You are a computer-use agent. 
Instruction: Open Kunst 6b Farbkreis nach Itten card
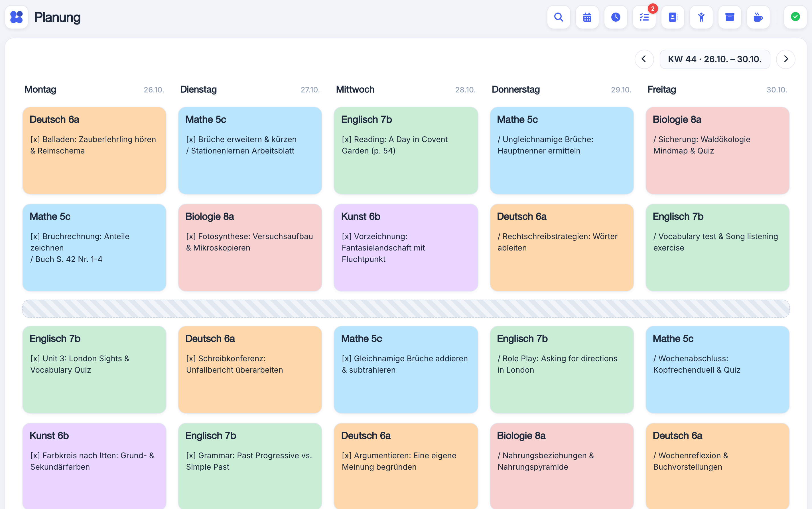(94, 466)
